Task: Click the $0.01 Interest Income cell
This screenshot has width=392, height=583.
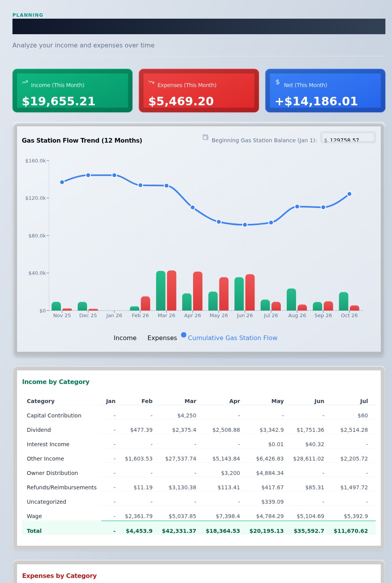Action: tap(276, 444)
